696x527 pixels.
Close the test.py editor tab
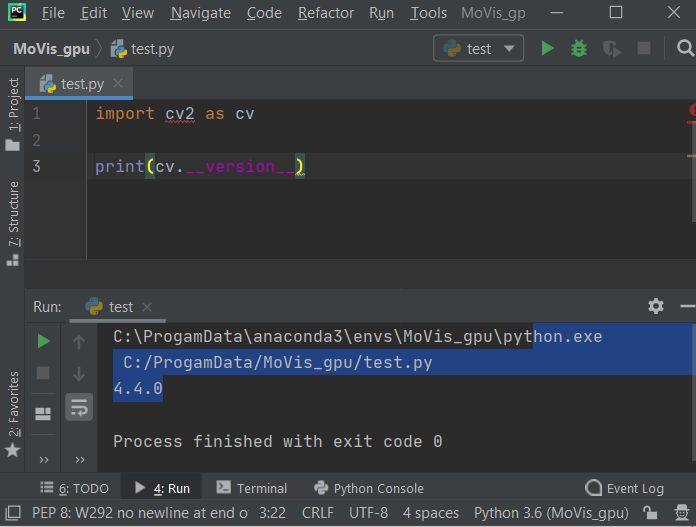(118, 83)
